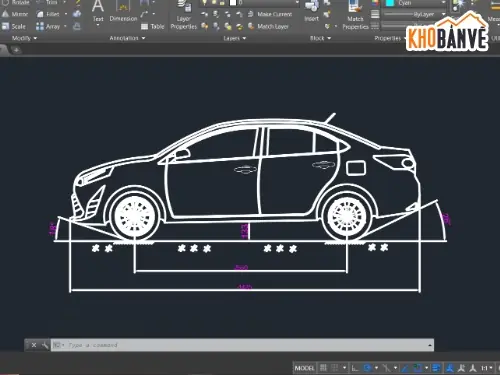The image size is (500, 375).
Task: Toggle annotation auto-scale in status bar
Action: (462, 368)
